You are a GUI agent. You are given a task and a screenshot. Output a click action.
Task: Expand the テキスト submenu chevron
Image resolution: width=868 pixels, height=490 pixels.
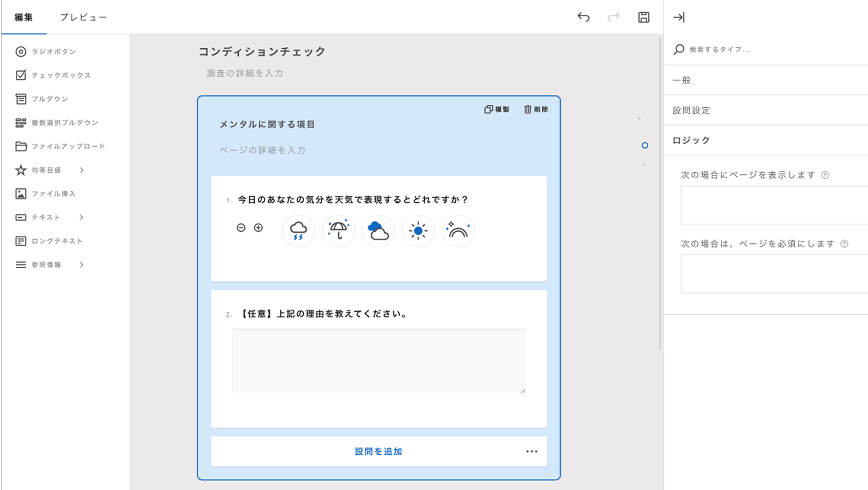click(81, 217)
